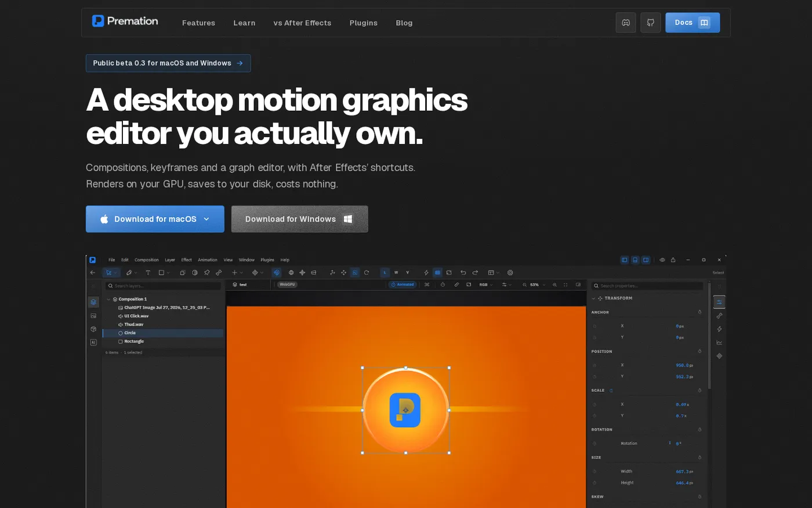
Task: Click the layers stack icon in left sidebar
Action: (93, 302)
